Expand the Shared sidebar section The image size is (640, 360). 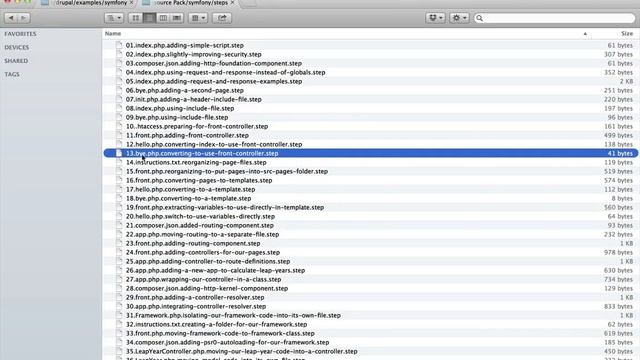[16, 61]
